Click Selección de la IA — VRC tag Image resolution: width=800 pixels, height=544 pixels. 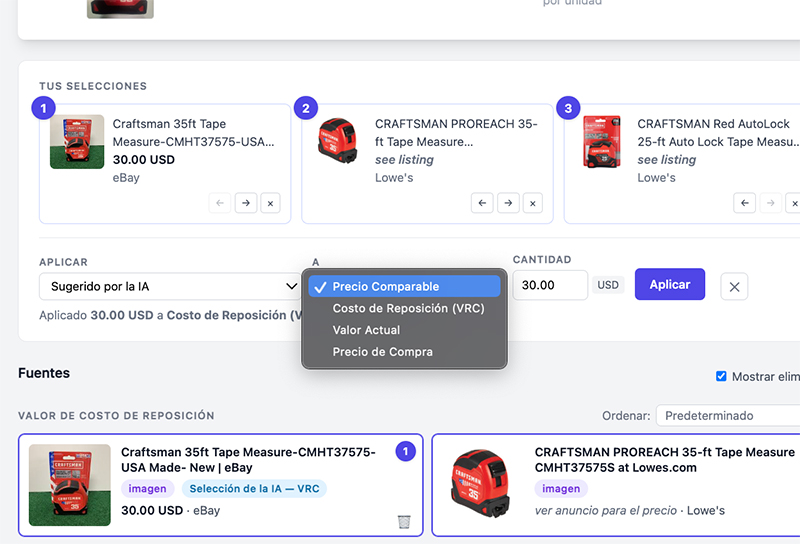tap(254, 488)
